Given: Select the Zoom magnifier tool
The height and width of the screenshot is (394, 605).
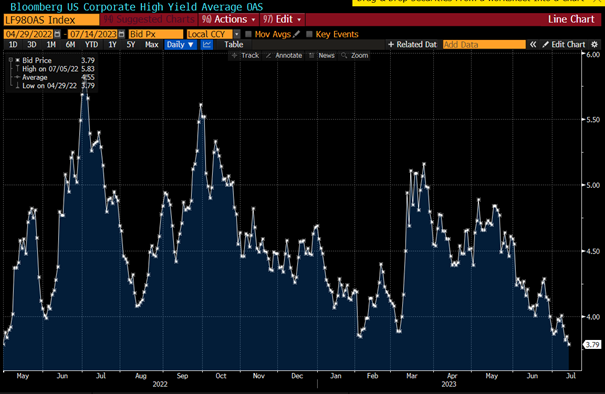Looking at the screenshot, I should [x=355, y=56].
